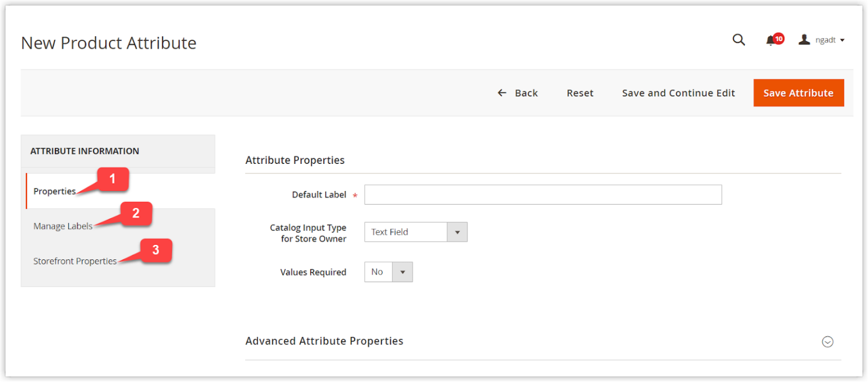Image resolution: width=868 pixels, height=382 pixels.
Task: Open the ngadt account dropdown caret
Action: click(843, 40)
